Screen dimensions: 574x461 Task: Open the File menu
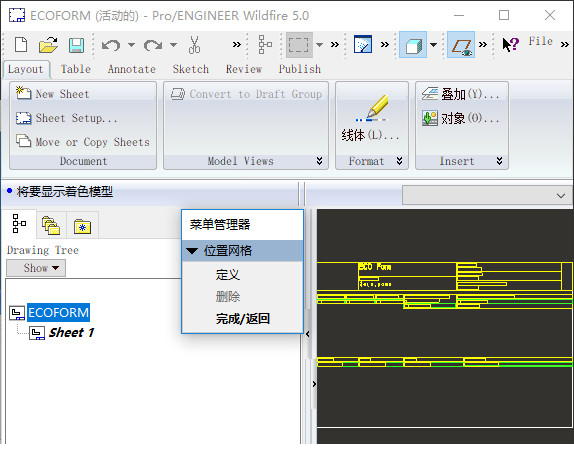(540, 41)
